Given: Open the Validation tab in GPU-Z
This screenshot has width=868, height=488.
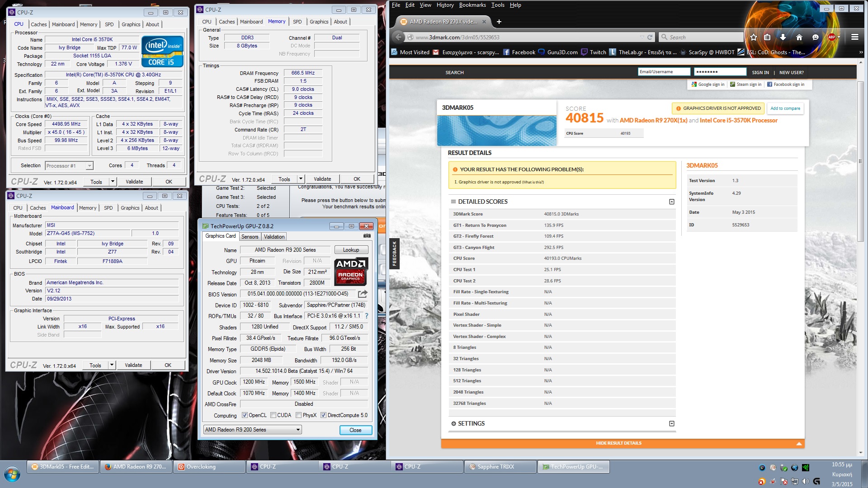Looking at the screenshot, I should pyautogui.click(x=274, y=236).
